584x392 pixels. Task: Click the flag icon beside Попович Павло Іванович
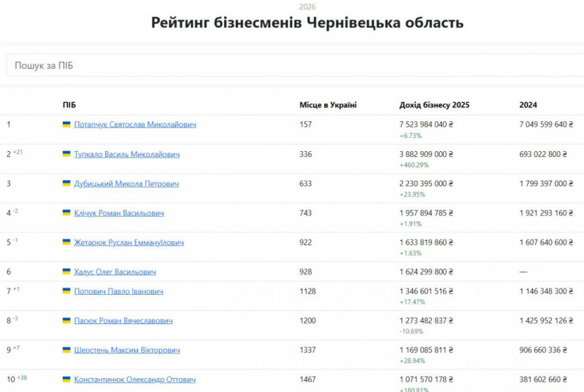click(x=66, y=291)
